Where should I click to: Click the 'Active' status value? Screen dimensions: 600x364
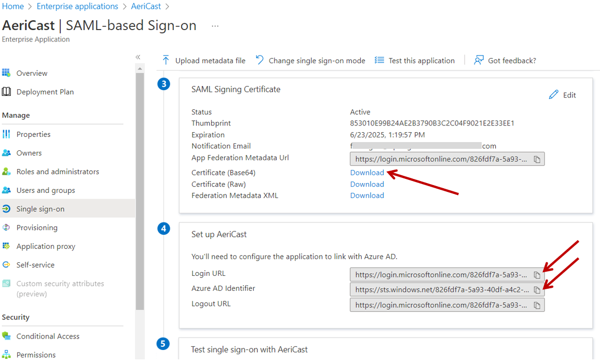(360, 111)
